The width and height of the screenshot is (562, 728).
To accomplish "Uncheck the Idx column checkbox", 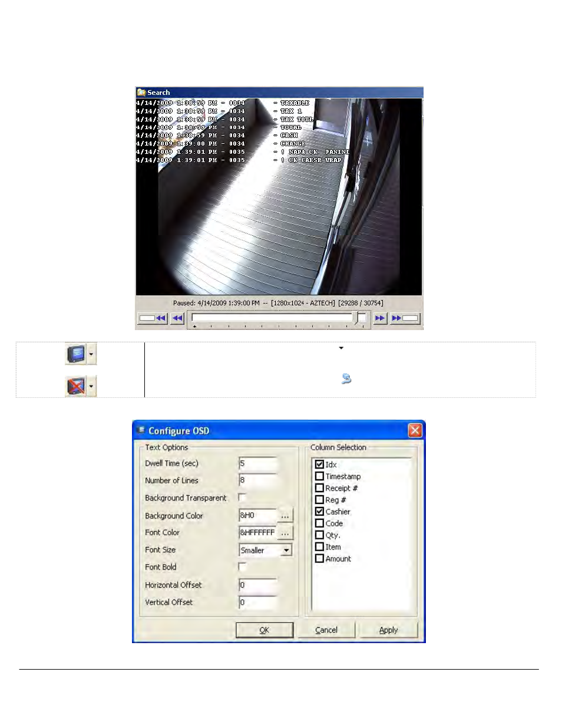I will 319,465.
